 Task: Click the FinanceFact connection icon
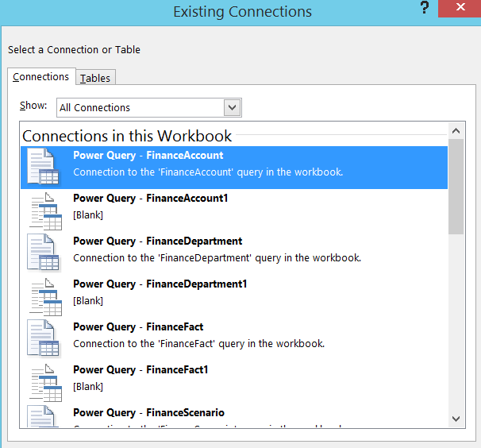[x=43, y=338]
